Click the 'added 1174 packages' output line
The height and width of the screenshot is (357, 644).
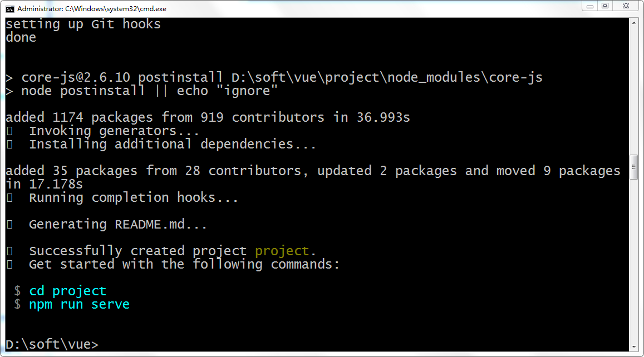click(x=208, y=117)
